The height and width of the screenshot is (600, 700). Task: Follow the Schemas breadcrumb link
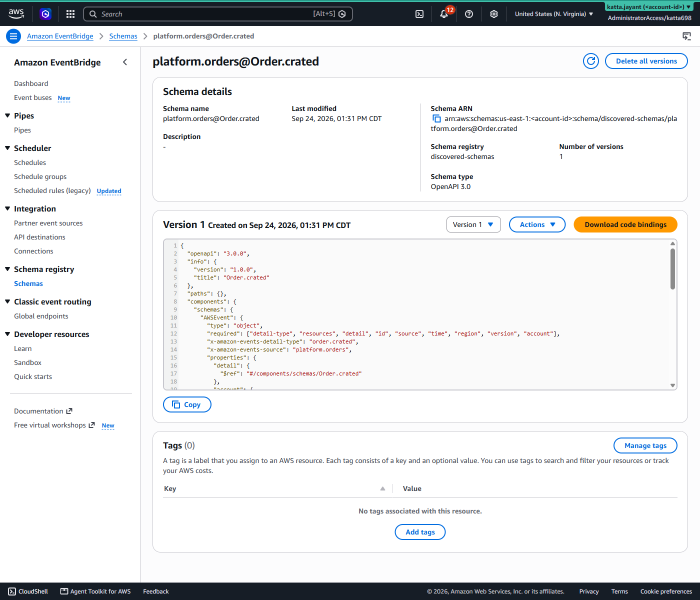pos(123,36)
